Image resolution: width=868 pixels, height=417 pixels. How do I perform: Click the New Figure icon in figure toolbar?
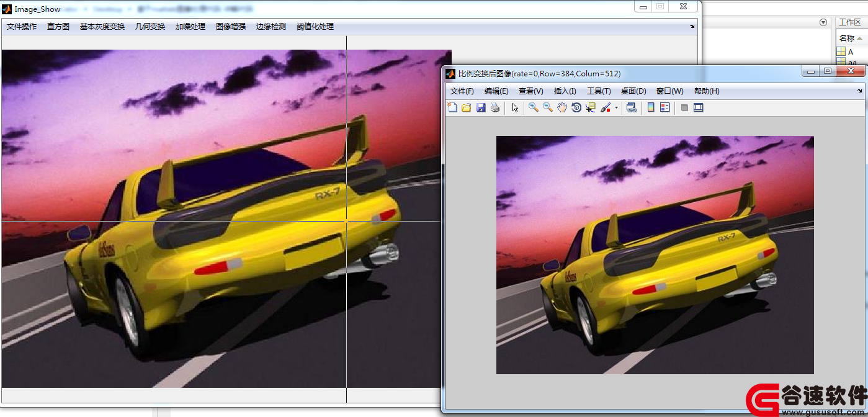452,107
